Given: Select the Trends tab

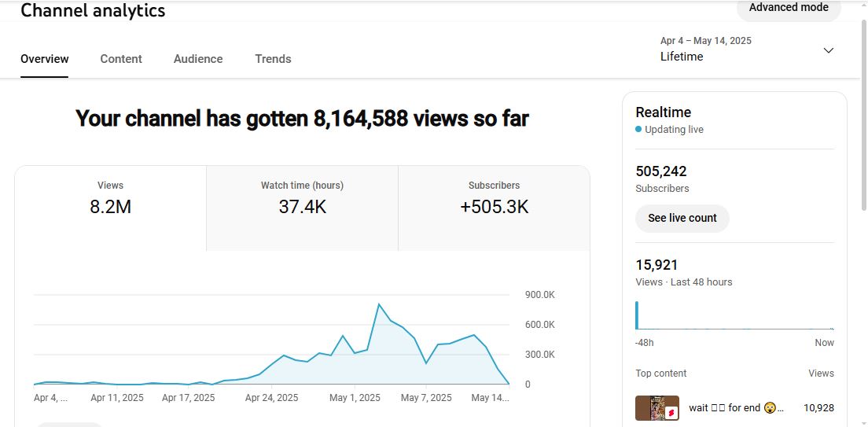Looking at the screenshot, I should (x=273, y=59).
